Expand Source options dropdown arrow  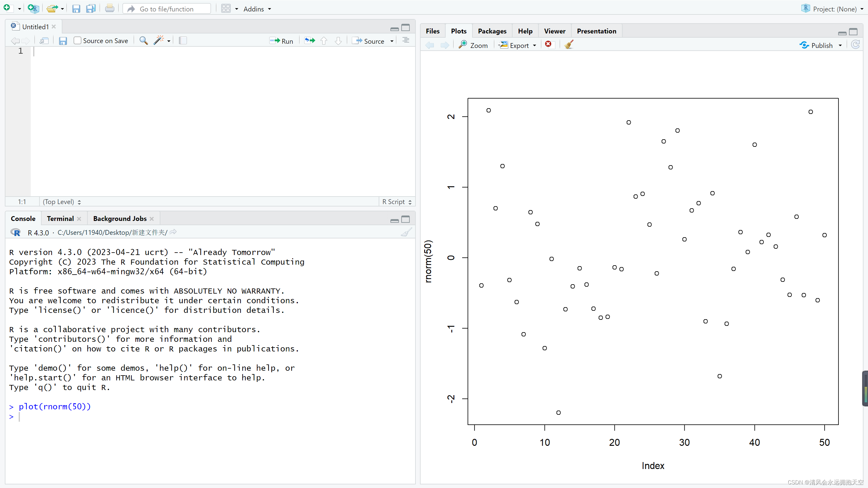(392, 41)
